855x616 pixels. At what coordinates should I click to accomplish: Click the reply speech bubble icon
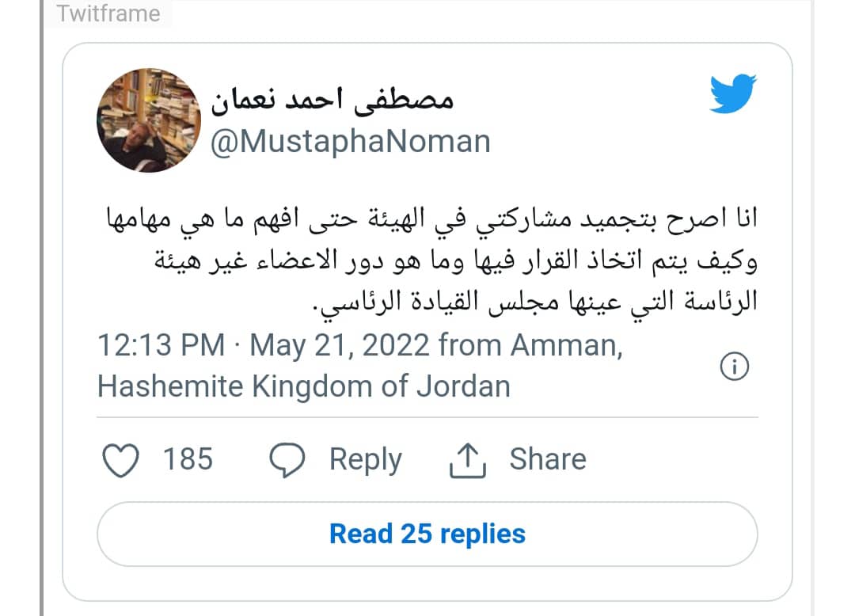[x=287, y=460]
